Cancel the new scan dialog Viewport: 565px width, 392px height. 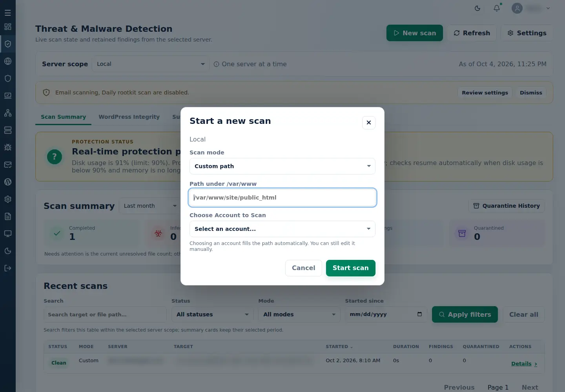[304, 268]
